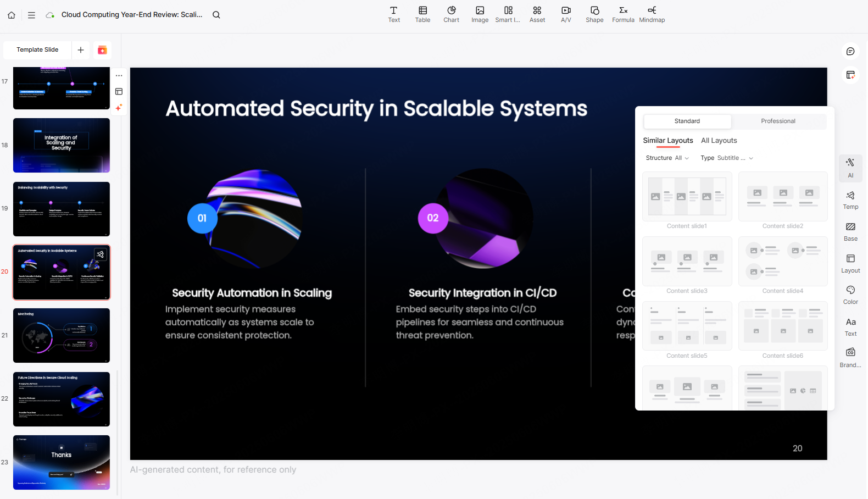
Task: Open the hamburger menu
Action: pos(31,15)
